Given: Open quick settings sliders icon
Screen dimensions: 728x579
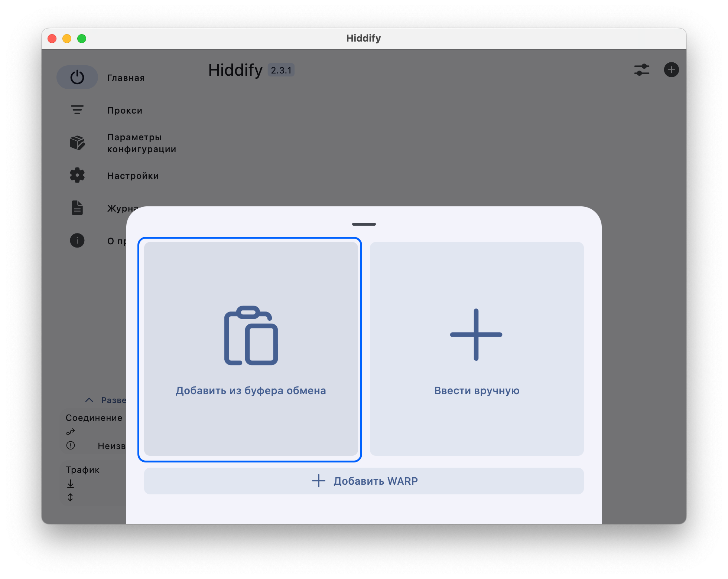Looking at the screenshot, I should point(641,70).
